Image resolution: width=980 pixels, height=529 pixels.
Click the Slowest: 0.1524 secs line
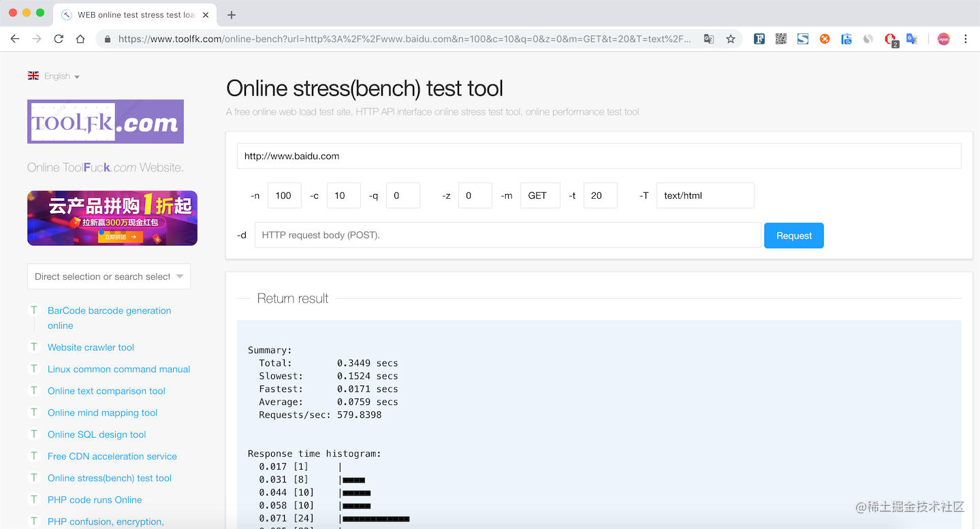(328, 376)
